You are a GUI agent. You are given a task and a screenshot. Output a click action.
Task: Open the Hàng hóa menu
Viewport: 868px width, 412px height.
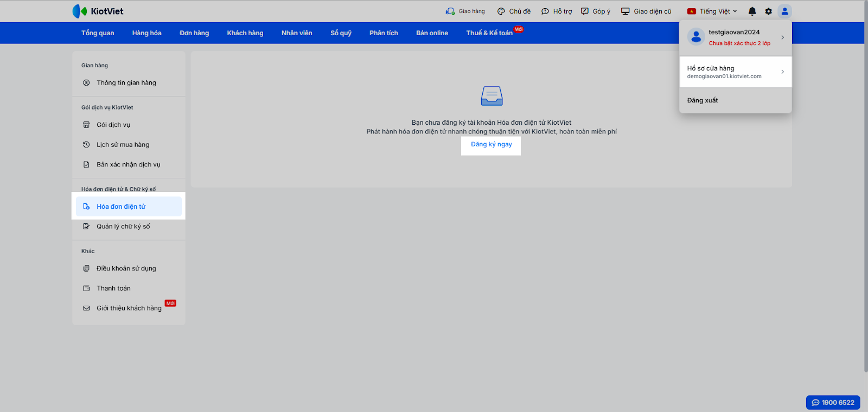[147, 33]
